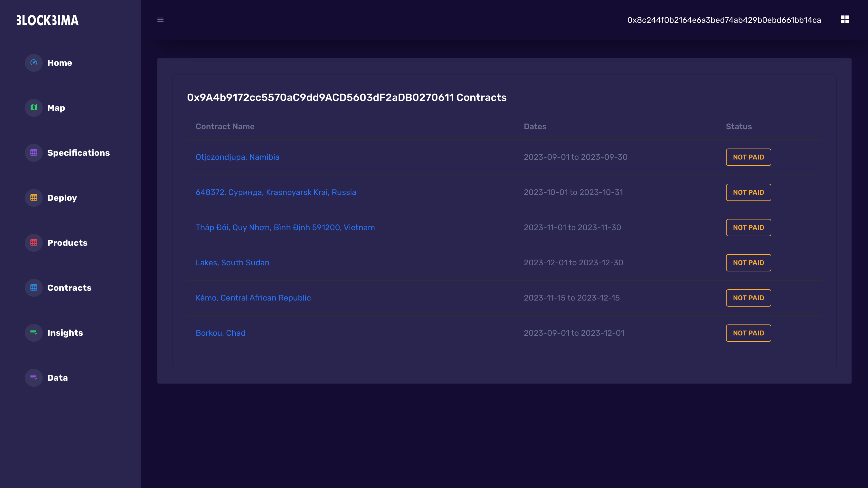Open the four-square apps grid icon
Image resolution: width=868 pixels, height=488 pixels.
click(x=844, y=20)
